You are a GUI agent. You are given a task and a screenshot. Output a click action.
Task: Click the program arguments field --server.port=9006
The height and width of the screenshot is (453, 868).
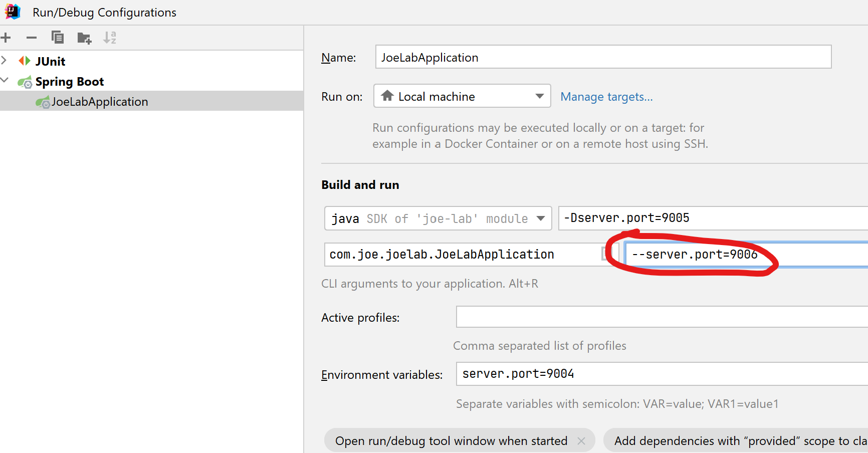[747, 255]
